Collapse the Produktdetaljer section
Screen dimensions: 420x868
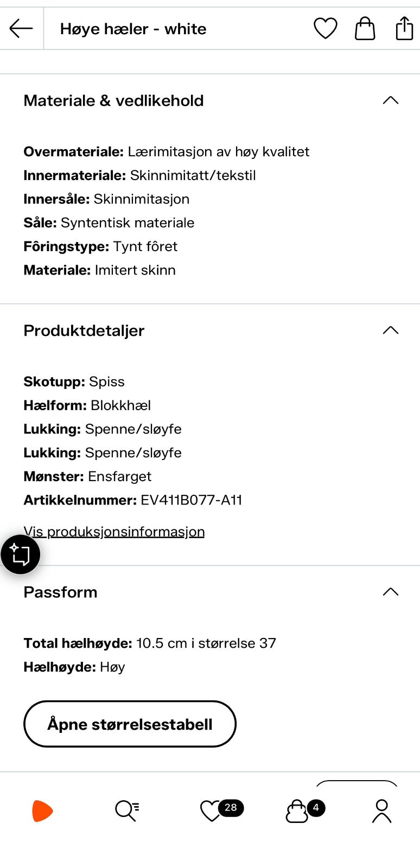[x=391, y=330]
